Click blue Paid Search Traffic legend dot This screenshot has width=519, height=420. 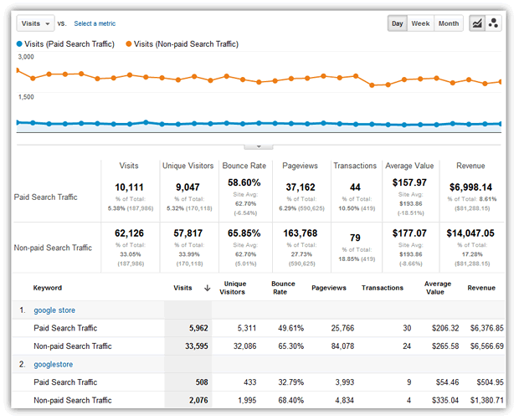pyautogui.click(x=19, y=44)
